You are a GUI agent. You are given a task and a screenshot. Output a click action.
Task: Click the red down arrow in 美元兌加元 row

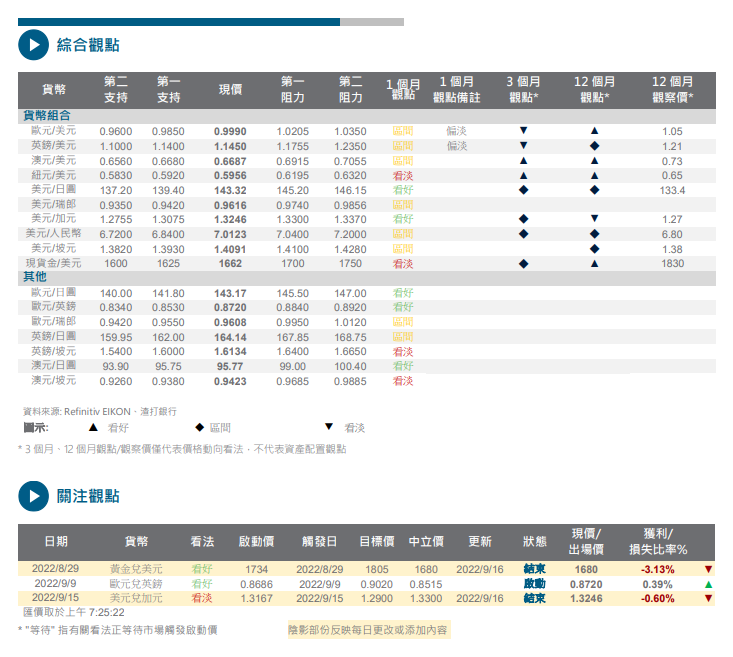708,598
